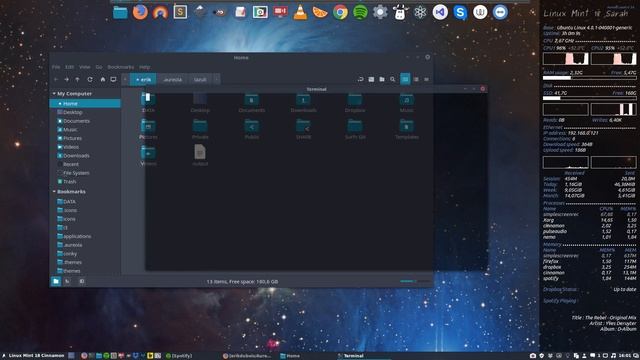Hide the sidebar using the bottom bar button
This screenshot has width=640, height=360.
[x=82, y=281]
